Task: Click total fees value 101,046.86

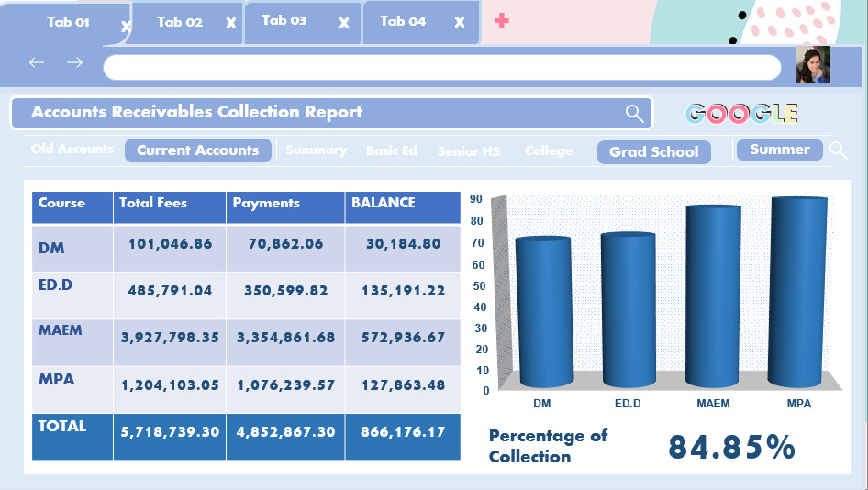Action: [x=171, y=243]
